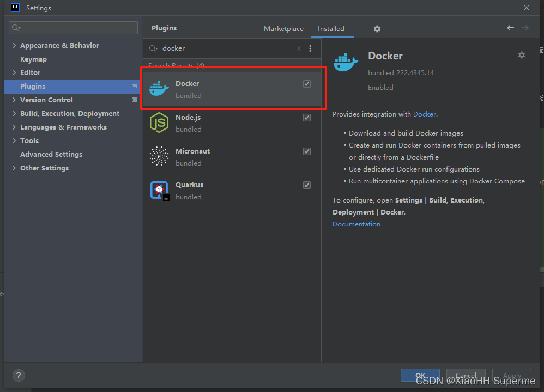Expand the Appearance & Behavior section
Viewport: 544px width, 392px height.
click(x=14, y=45)
